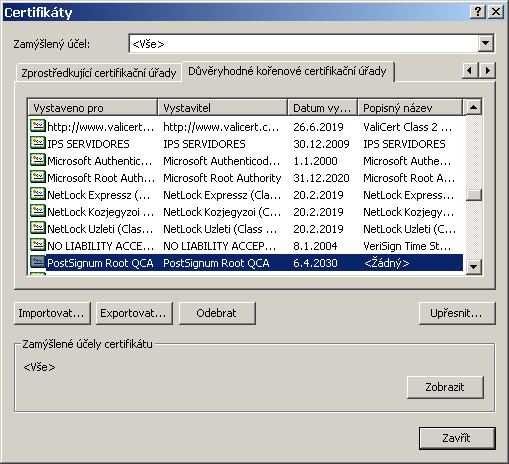Screen dimensions: 509x464
Task: Select IPS SERVIDORES in Vystaveno pro column
Action: pos(88,144)
